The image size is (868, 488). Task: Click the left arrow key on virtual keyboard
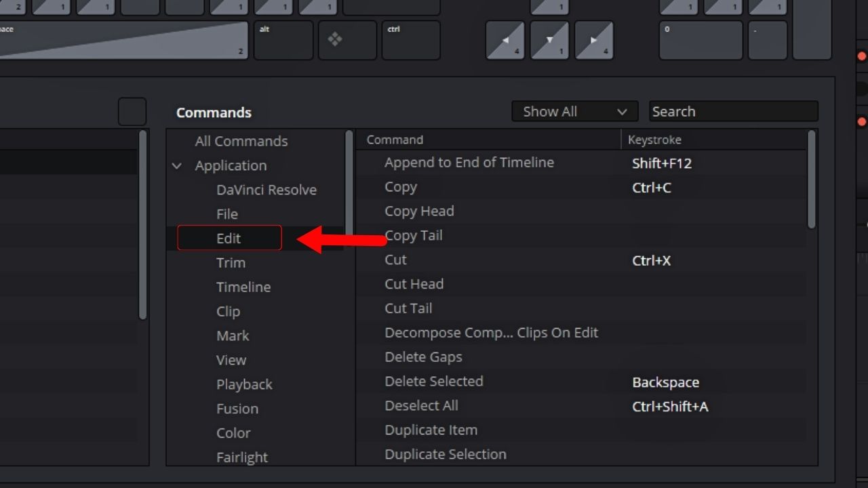[505, 41]
